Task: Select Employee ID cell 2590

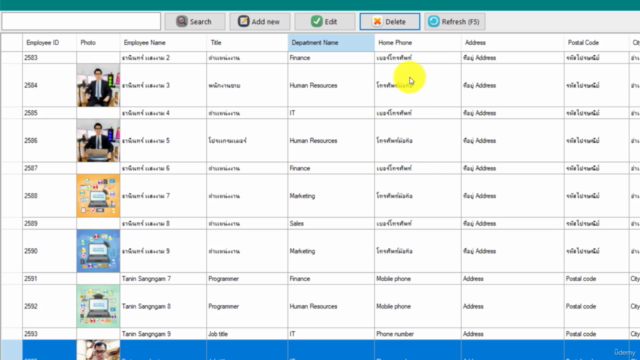Action: coord(49,251)
